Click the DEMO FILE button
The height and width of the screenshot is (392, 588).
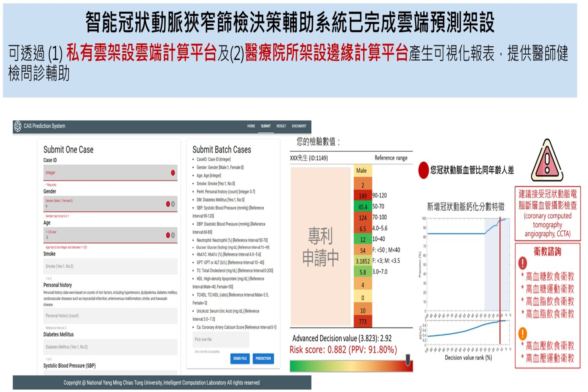[x=240, y=358]
